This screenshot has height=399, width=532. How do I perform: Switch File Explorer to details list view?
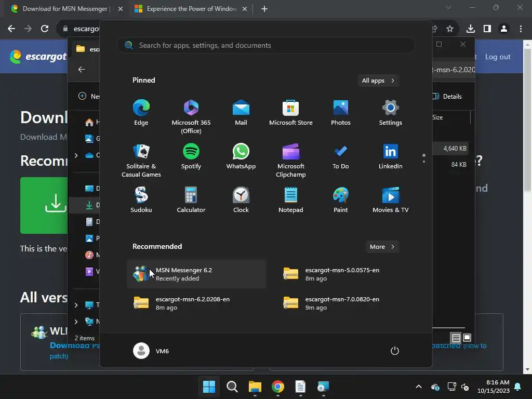(x=456, y=338)
